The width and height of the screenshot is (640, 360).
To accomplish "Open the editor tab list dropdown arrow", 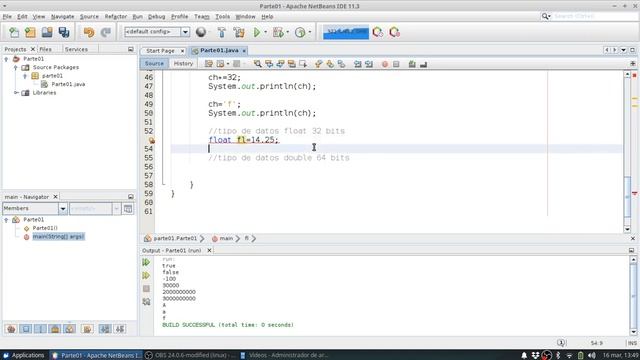I will [623, 50].
